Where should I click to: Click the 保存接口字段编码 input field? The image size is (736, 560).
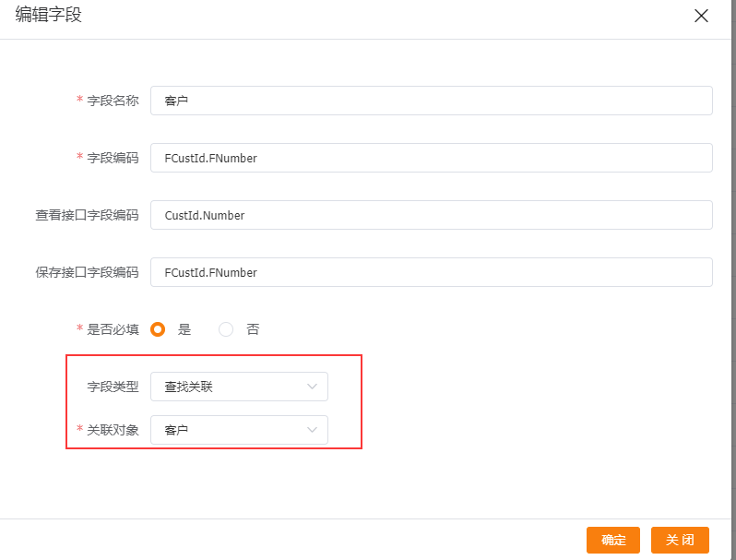point(431,272)
